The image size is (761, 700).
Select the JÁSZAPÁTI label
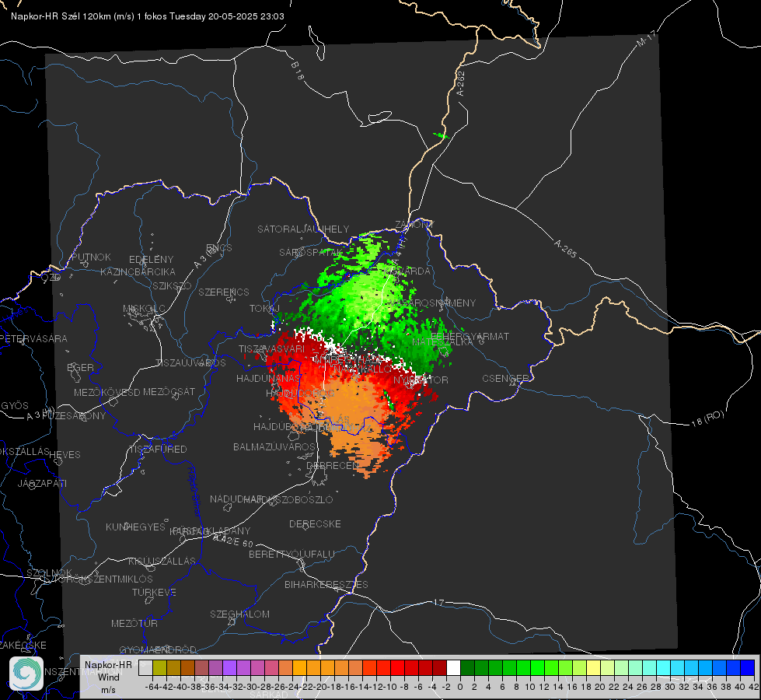(42, 483)
